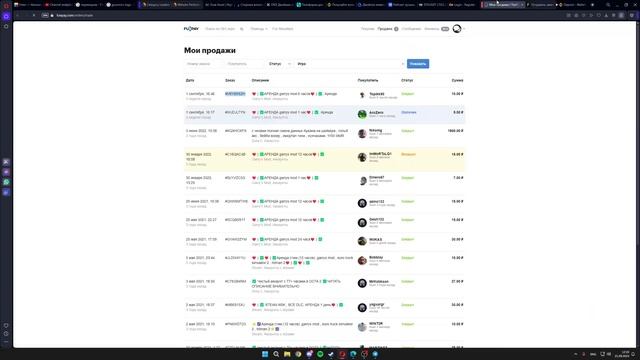Viewport: 640px width, 360px height.
Task: Click the Оплачен status in the blue-highlighted row
Action: click(409, 112)
